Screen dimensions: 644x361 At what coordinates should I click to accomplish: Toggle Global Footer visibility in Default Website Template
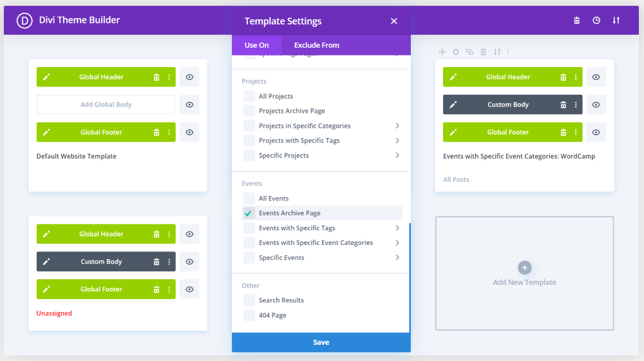click(189, 132)
